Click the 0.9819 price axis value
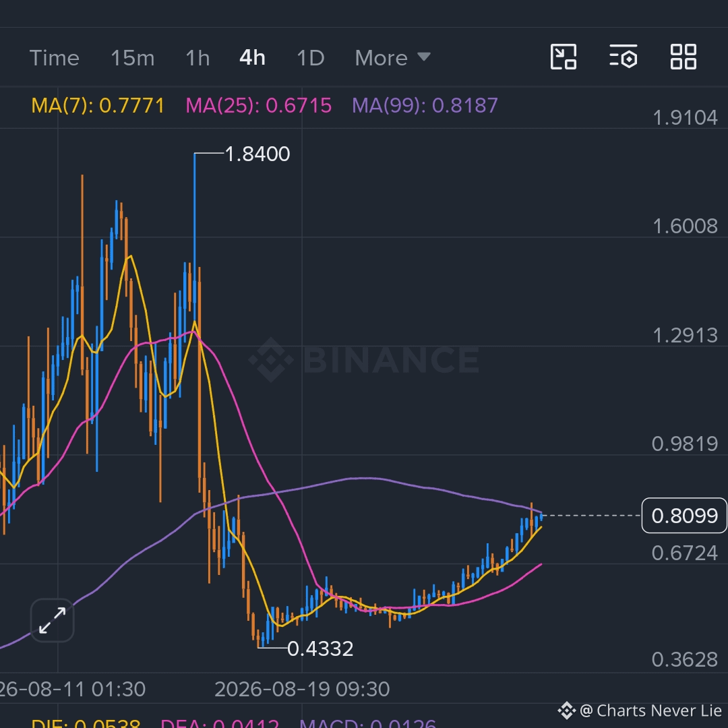This screenshot has height=728, width=728. [x=685, y=444]
